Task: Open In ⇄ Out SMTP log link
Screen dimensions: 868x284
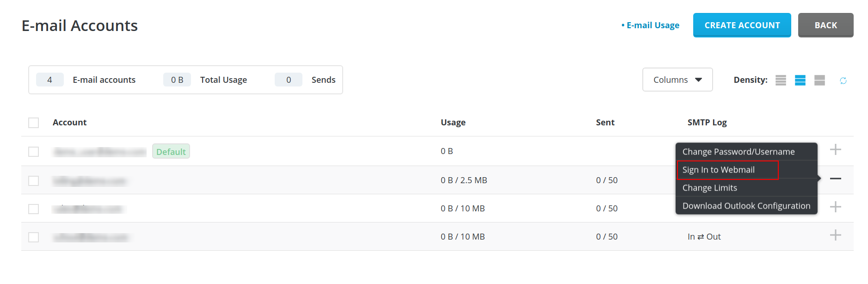Action: point(704,237)
